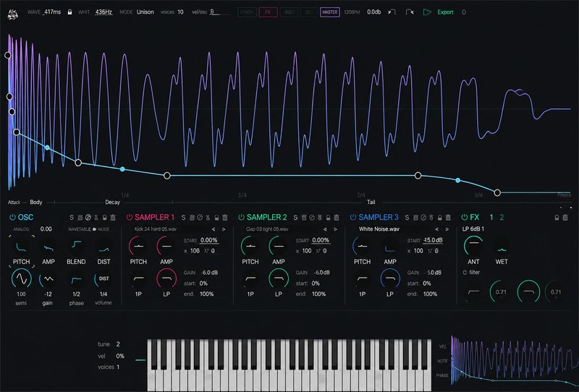This screenshot has height=392, width=579.
Task: Delete OSC settings with trash icon
Action: pos(113,218)
